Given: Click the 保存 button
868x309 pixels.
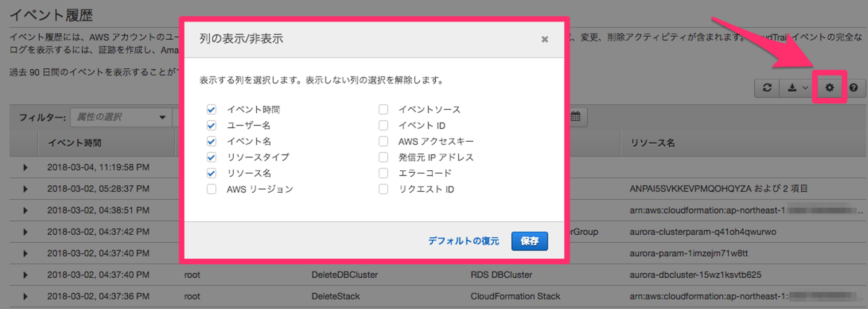Looking at the screenshot, I should pyautogui.click(x=530, y=241).
